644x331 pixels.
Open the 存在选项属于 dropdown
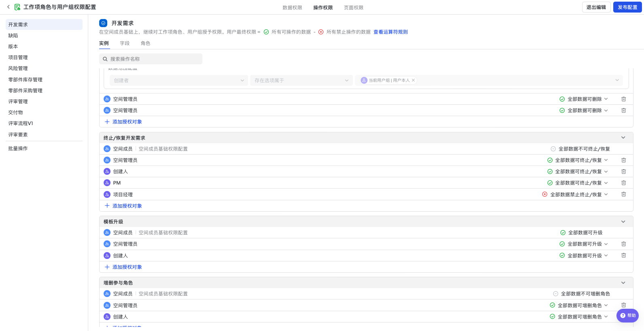click(301, 80)
